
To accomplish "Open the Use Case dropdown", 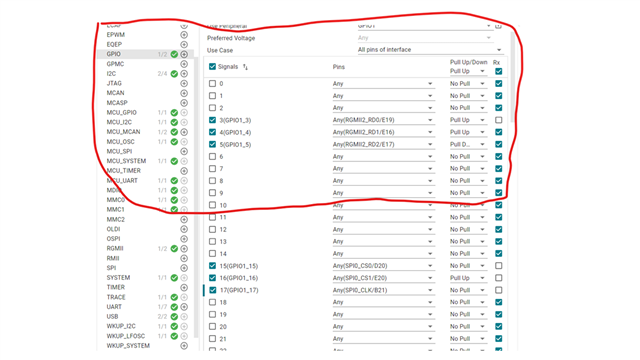I will (x=430, y=50).
